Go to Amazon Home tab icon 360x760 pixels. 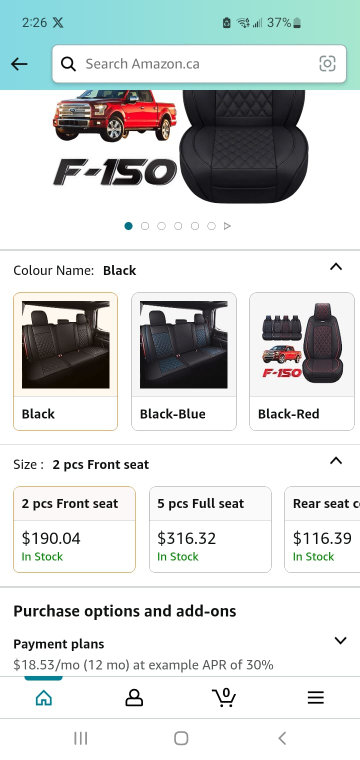click(x=44, y=697)
